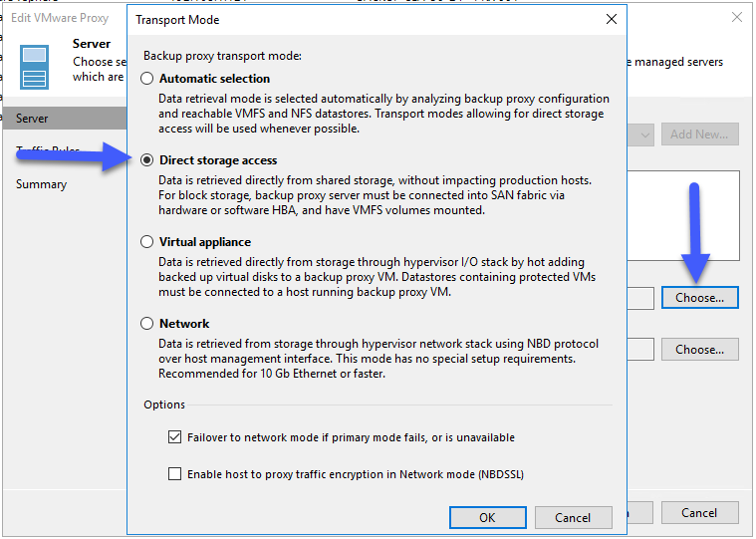Click the lower Choose button
The image size is (756, 539).
(699, 350)
